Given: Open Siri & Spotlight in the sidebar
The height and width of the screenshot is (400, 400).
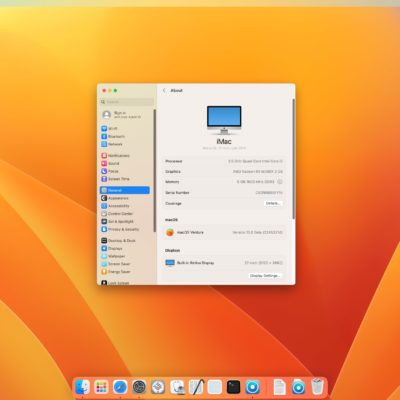Looking at the screenshot, I should pyautogui.click(x=125, y=221).
